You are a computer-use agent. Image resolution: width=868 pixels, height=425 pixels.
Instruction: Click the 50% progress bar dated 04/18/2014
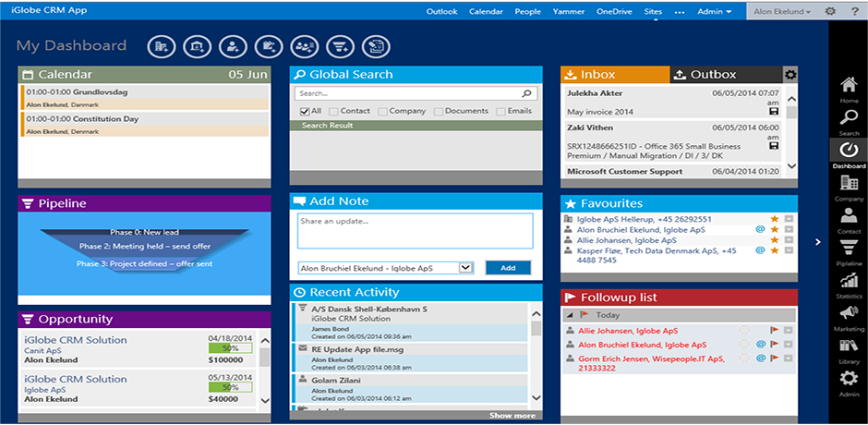tap(230, 348)
